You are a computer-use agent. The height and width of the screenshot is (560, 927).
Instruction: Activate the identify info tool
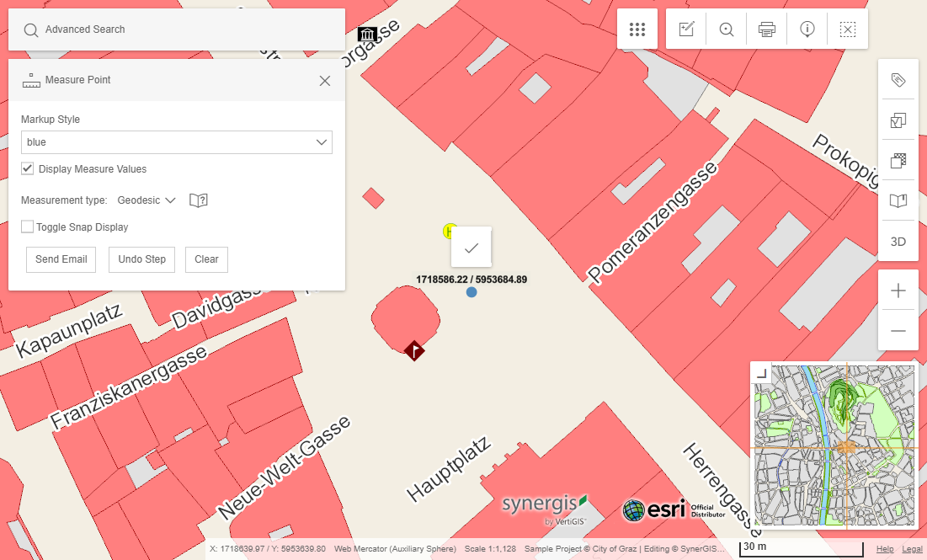(807, 29)
